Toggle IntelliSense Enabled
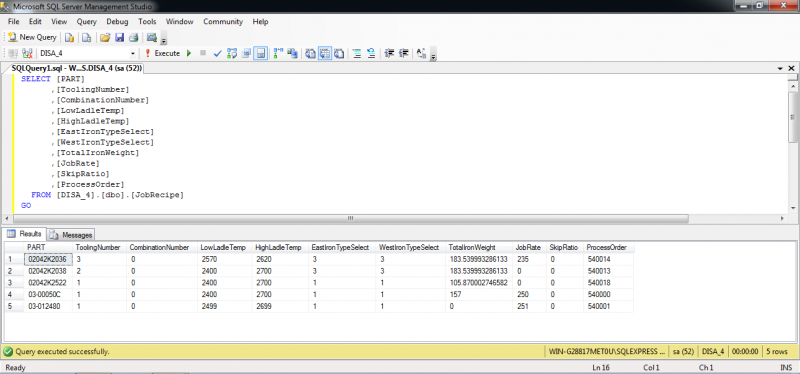 [x=261, y=53]
